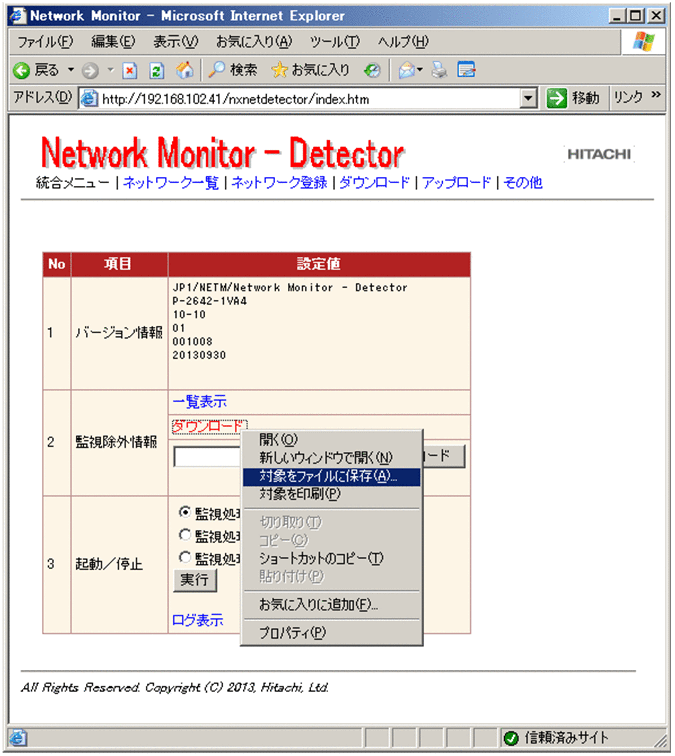Choose 新しいウィンドウで開く(N) in context menu
This screenshot has width=675, height=756.
coord(331,458)
